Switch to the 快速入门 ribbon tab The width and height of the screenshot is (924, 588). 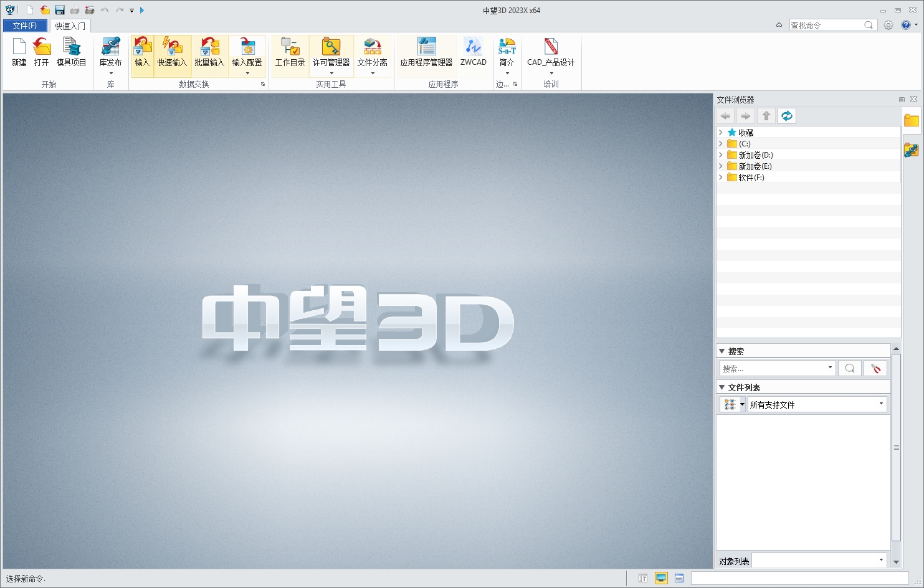[x=69, y=26]
